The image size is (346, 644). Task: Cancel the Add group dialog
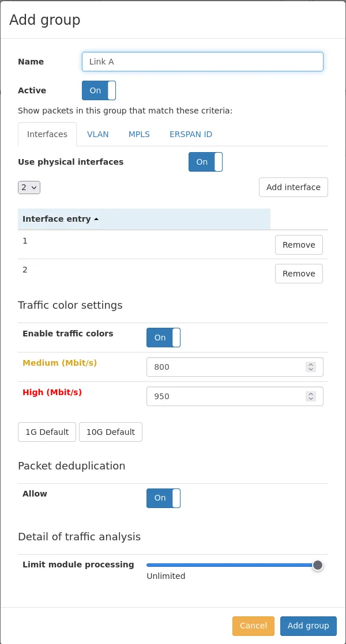tap(253, 626)
